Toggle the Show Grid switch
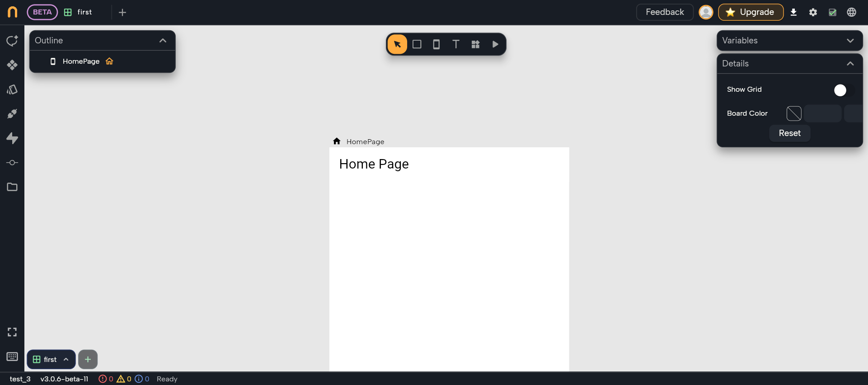 click(x=843, y=90)
